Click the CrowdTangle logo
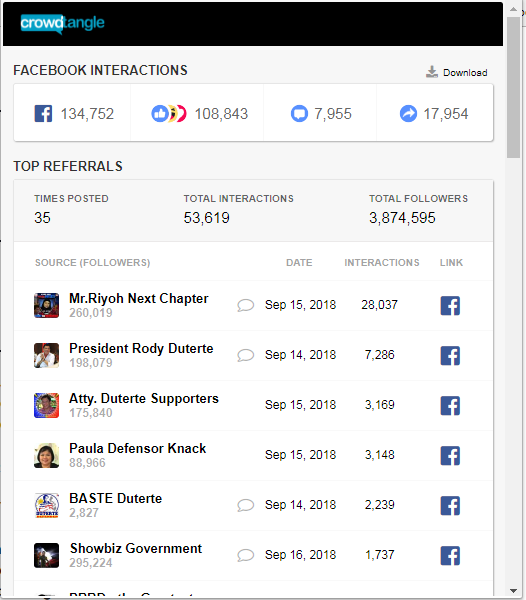The height and width of the screenshot is (600, 526). point(62,24)
